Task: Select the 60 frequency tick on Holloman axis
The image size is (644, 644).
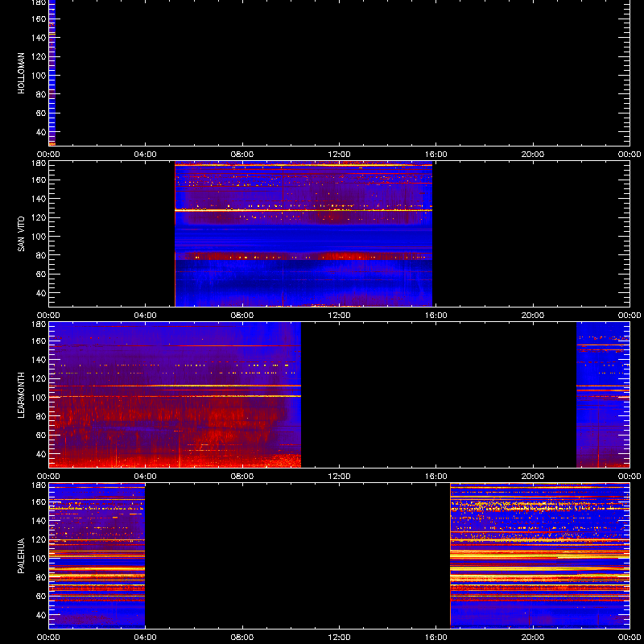Action: (41, 114)
